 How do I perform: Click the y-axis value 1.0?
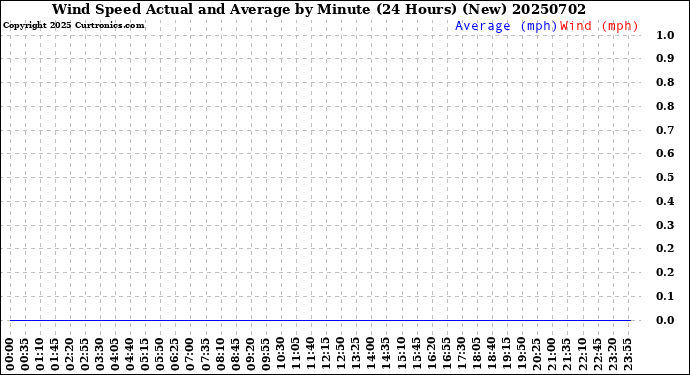[x=665, y=35]
